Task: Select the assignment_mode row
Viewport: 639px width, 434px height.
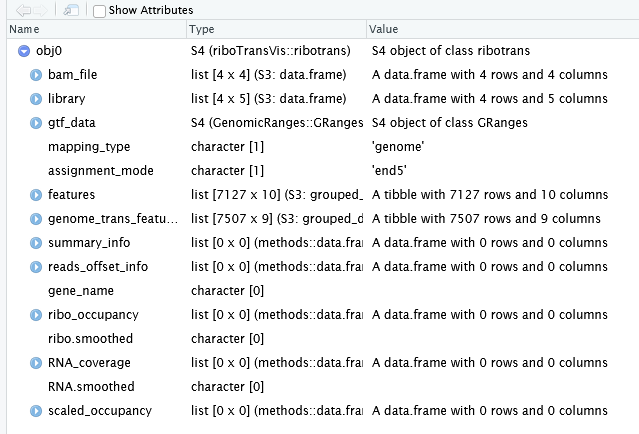Action: tap(323, 171)
